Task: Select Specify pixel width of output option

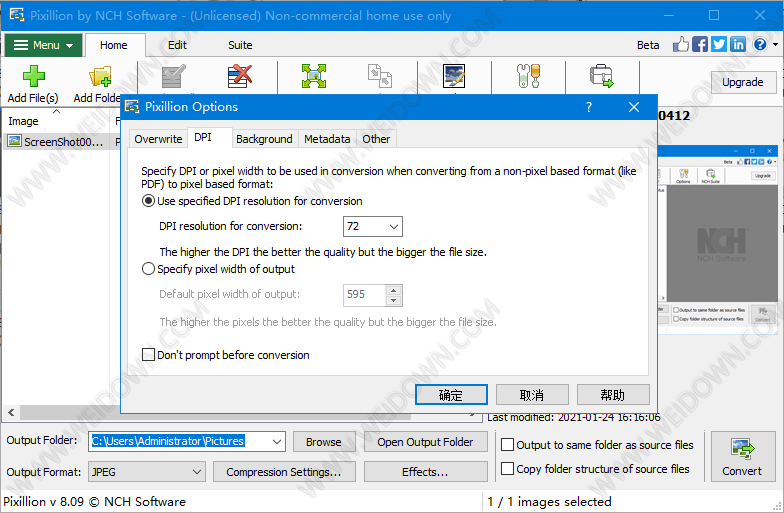Action: point(149,269)
